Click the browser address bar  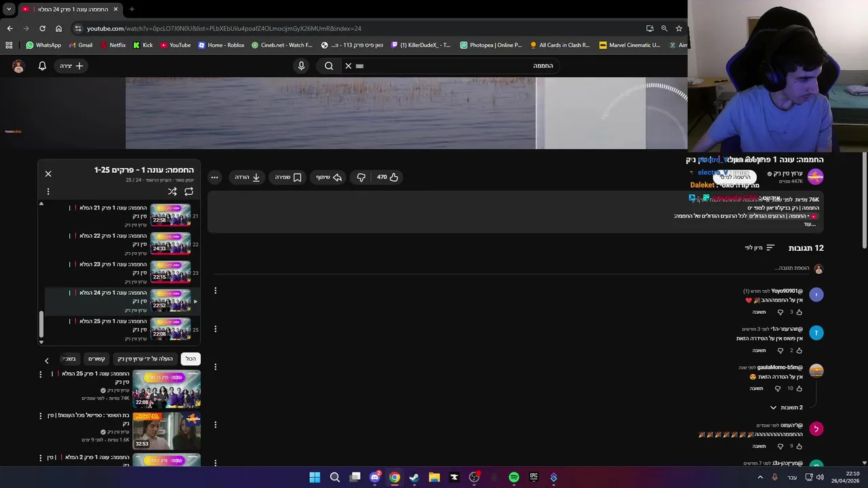(359, 28)
